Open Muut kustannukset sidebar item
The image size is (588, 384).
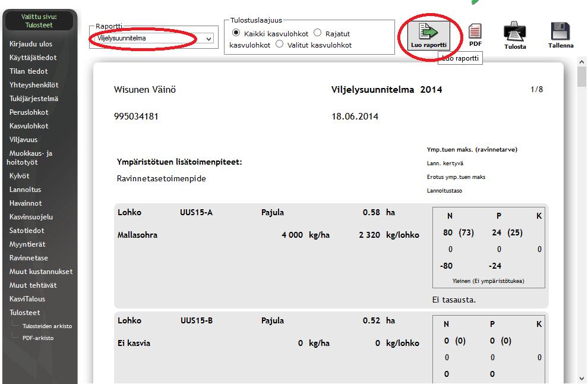pyautogui.click(x=41, y=272)
